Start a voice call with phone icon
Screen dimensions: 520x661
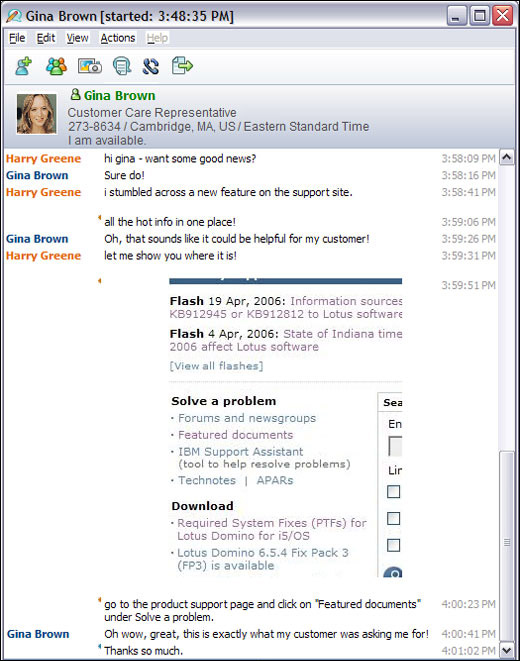click(150, 66)
